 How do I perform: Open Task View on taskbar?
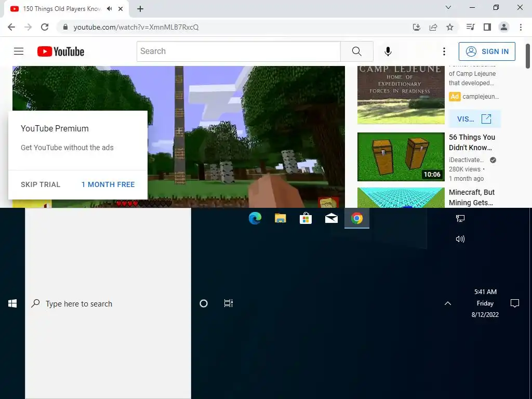229,303
